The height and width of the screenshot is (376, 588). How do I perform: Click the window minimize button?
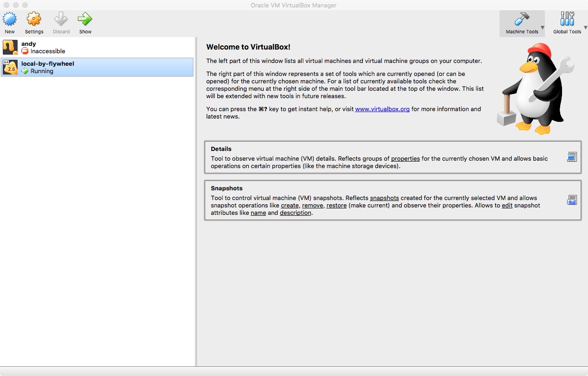(16, 5)
